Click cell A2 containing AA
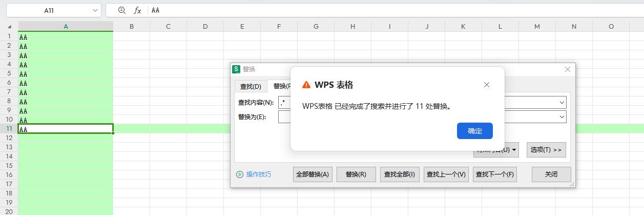The width and height of the screenshot is (644, 215). point(66,46)
